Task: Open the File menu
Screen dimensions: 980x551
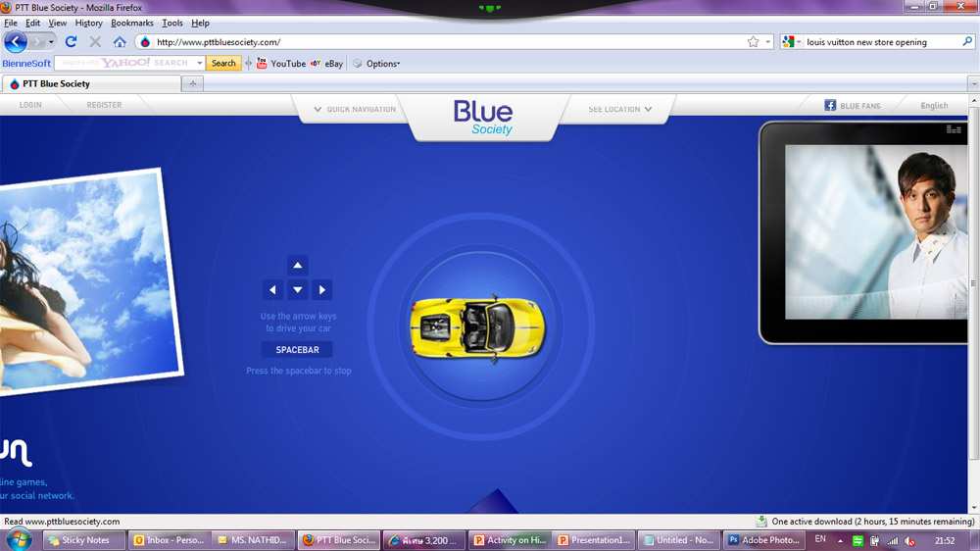Action: 11,24
